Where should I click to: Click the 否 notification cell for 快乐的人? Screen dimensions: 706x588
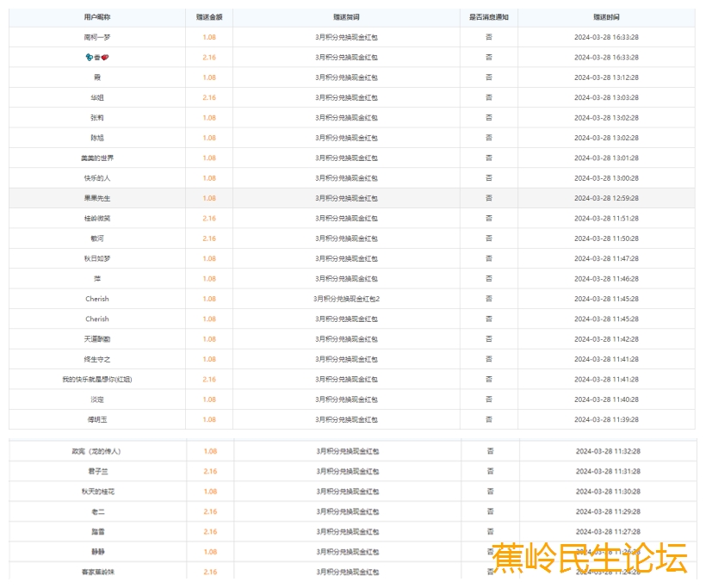tap(489, 178)
